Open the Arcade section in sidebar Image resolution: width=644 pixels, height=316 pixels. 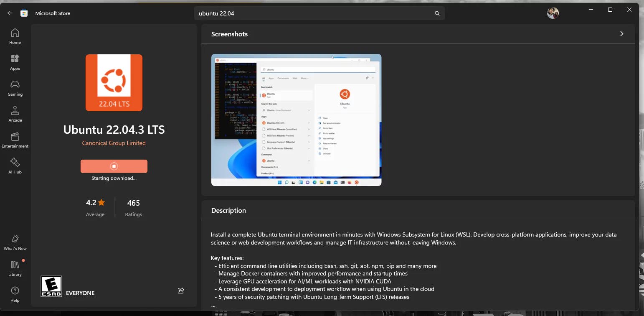[15, 114]
